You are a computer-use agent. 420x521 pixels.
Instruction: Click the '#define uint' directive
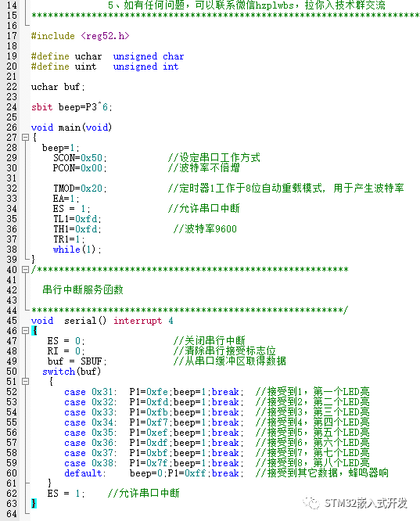64,66
